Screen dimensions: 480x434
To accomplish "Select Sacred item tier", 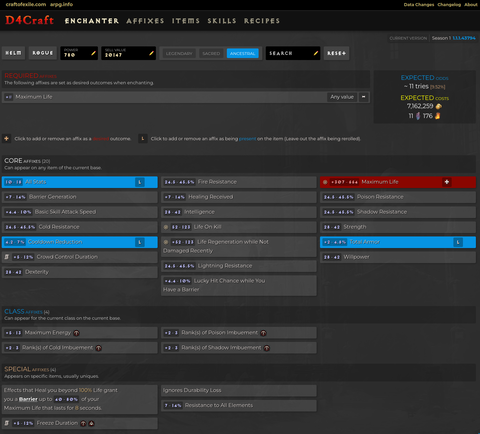I will 211,53.
